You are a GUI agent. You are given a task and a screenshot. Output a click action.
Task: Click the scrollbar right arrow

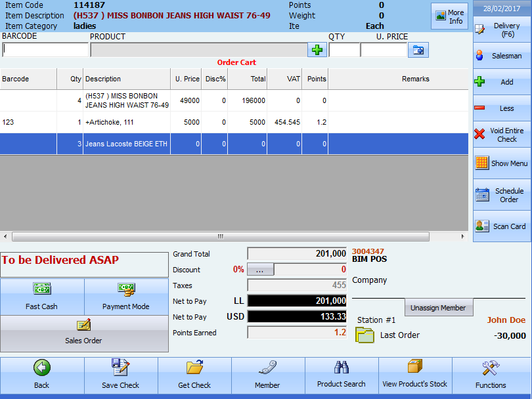click(x=463, y=236)
